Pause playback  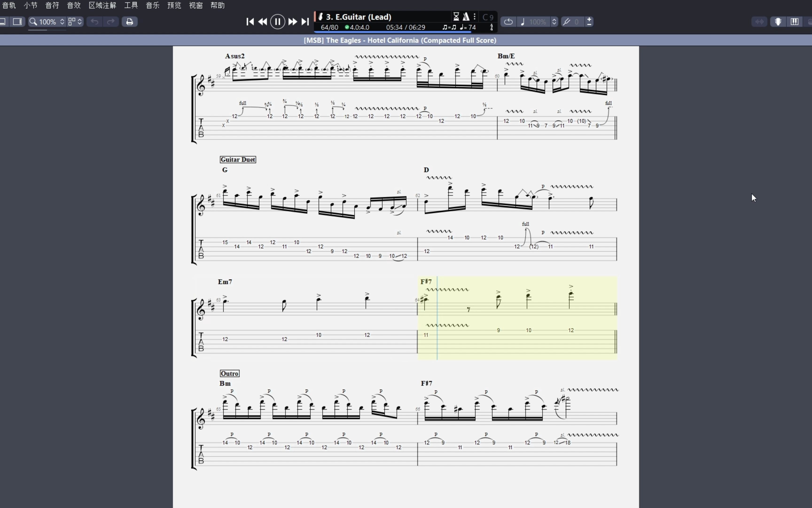pos(277,22)
